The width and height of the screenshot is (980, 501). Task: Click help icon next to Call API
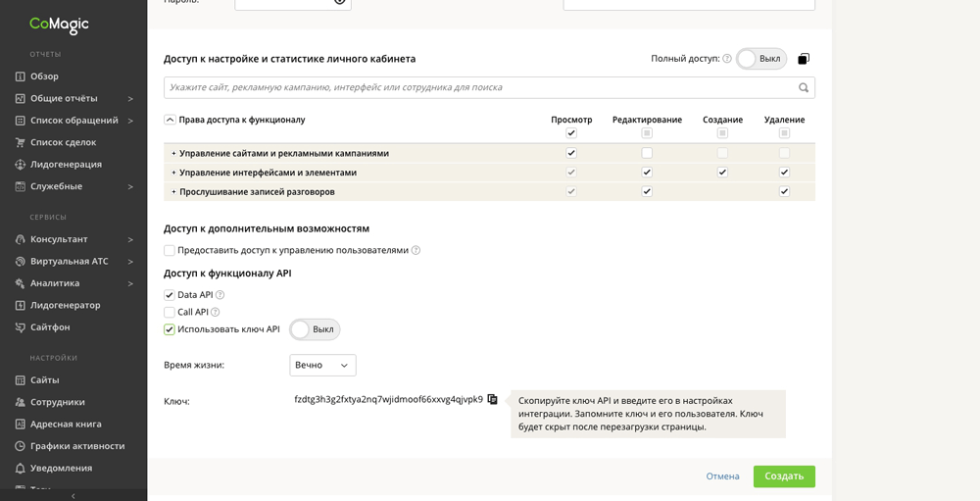tap(216, 313)
